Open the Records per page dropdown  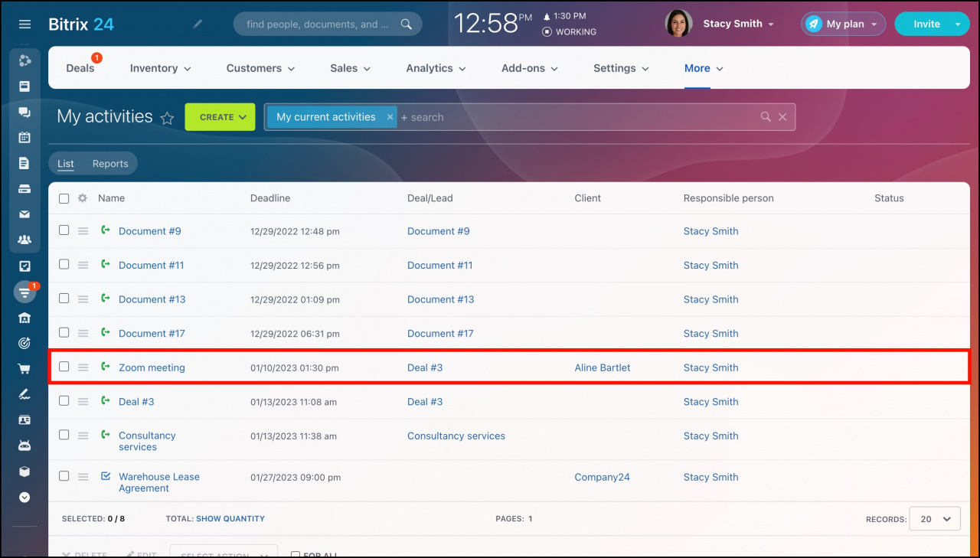coord(935,519)
